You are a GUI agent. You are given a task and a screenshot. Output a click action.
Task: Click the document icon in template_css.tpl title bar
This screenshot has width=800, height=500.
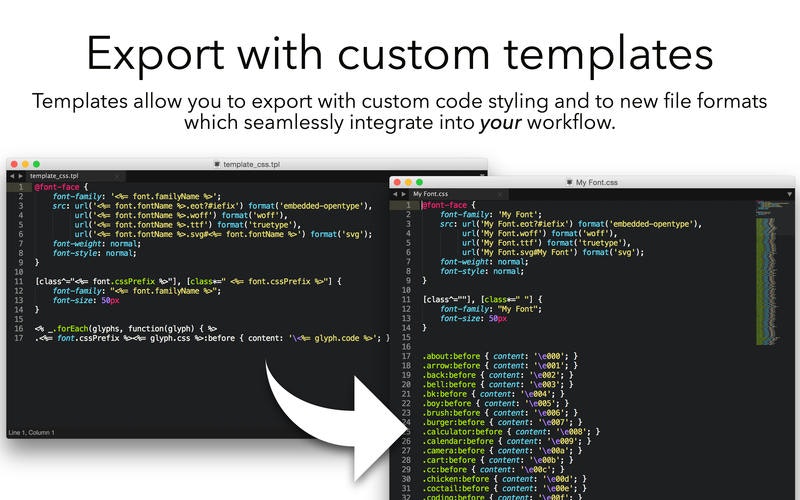click(x=217, y=164)
